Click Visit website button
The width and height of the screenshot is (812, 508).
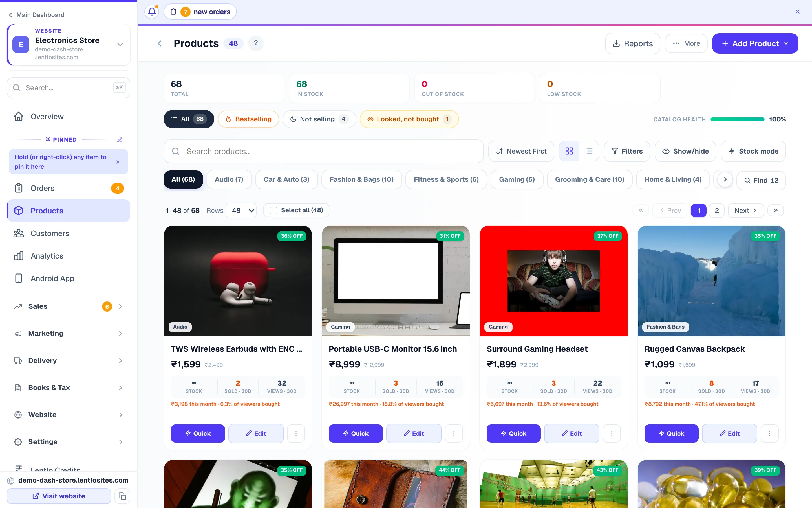59,496
